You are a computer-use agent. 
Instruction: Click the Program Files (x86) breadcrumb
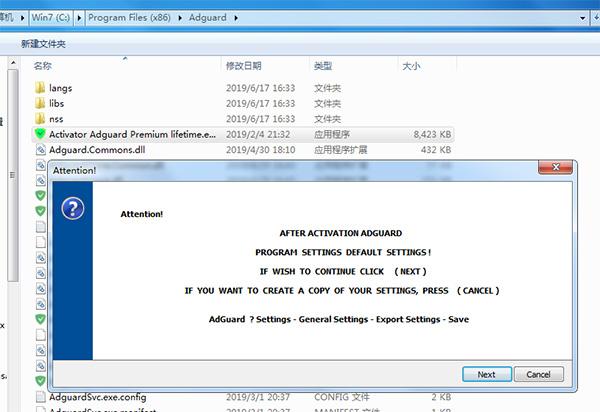pyautogui.click(x=129, y=18)
